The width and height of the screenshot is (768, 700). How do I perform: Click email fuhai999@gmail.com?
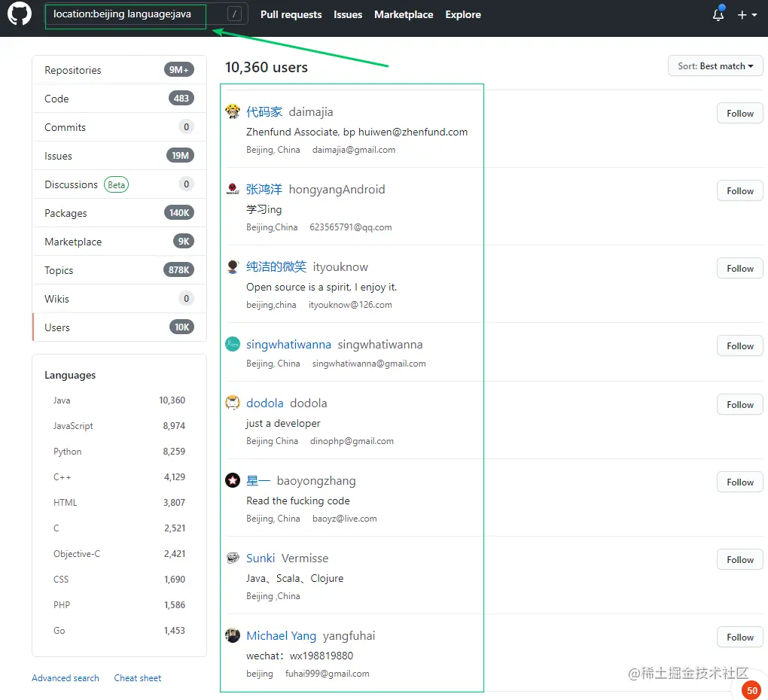(x=328, y=674)
